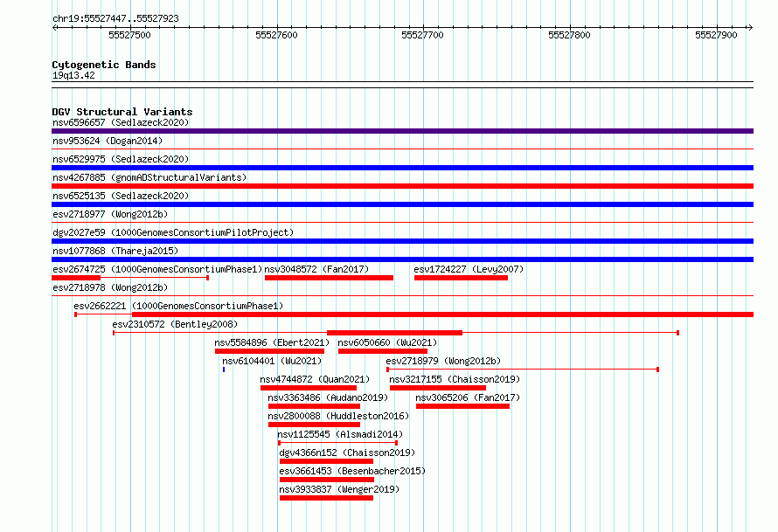Open nsv6525135 (Sedlazeck2020) variant label
Viewport: 778px width, 532px height.
point(121,196)
